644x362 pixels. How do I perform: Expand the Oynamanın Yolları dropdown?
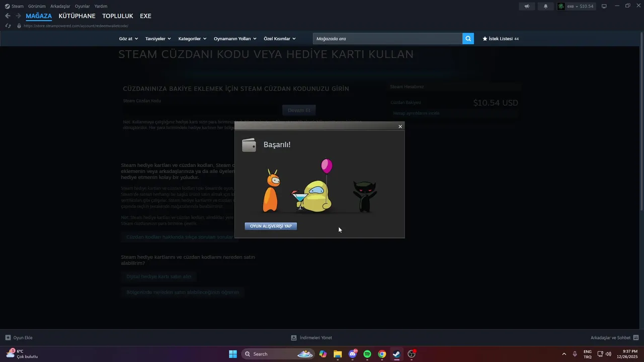[235, 39]
